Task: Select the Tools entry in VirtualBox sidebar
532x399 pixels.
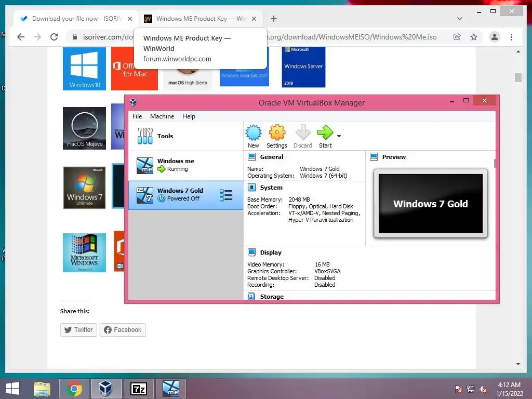Action: [185, 136]
